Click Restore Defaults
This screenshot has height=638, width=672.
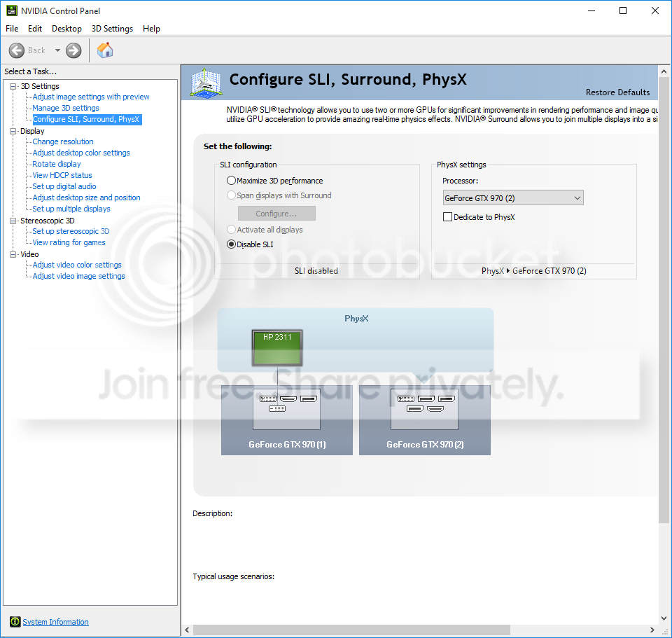(x=617, y=92)
